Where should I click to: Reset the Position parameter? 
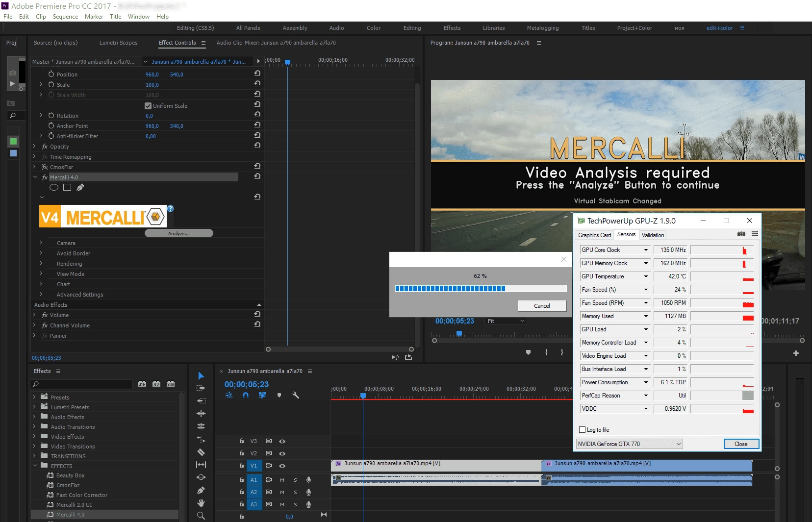(257, 74)
